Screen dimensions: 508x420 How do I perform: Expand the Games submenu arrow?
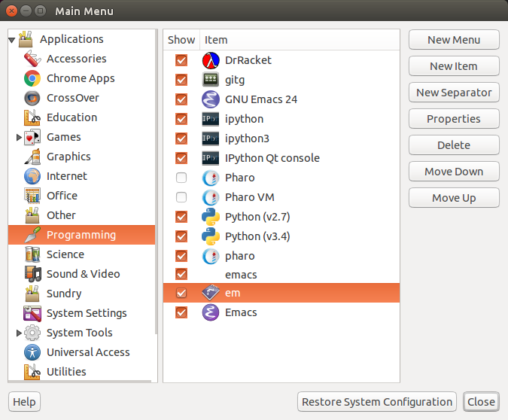click(x=19, y=138)
